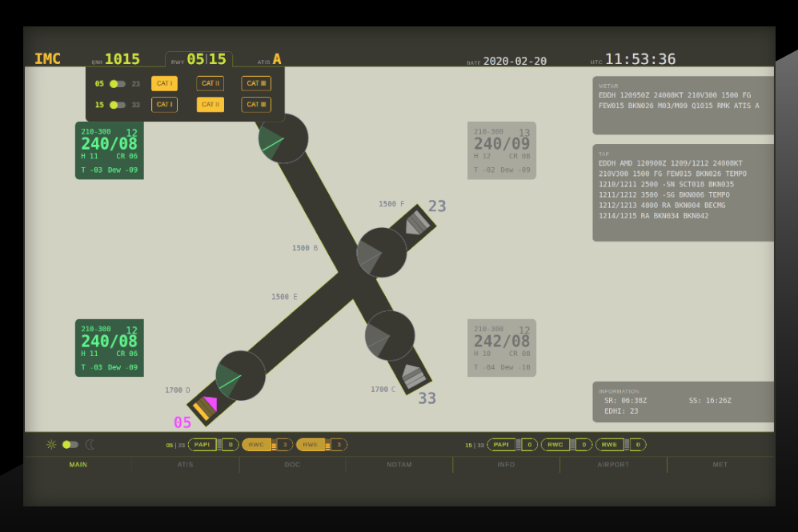Select the runway 33 threshold marker
The image size is (798, 532).
tap(413, 376)
